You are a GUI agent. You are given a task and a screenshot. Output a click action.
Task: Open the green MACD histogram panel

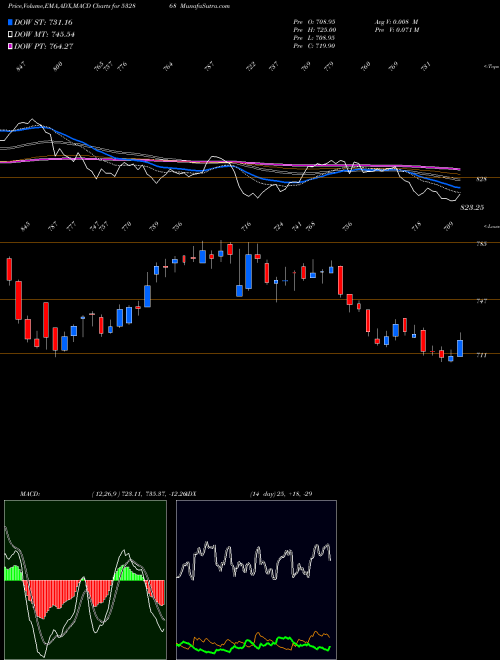pyautogui.click(x=85, y=580)
